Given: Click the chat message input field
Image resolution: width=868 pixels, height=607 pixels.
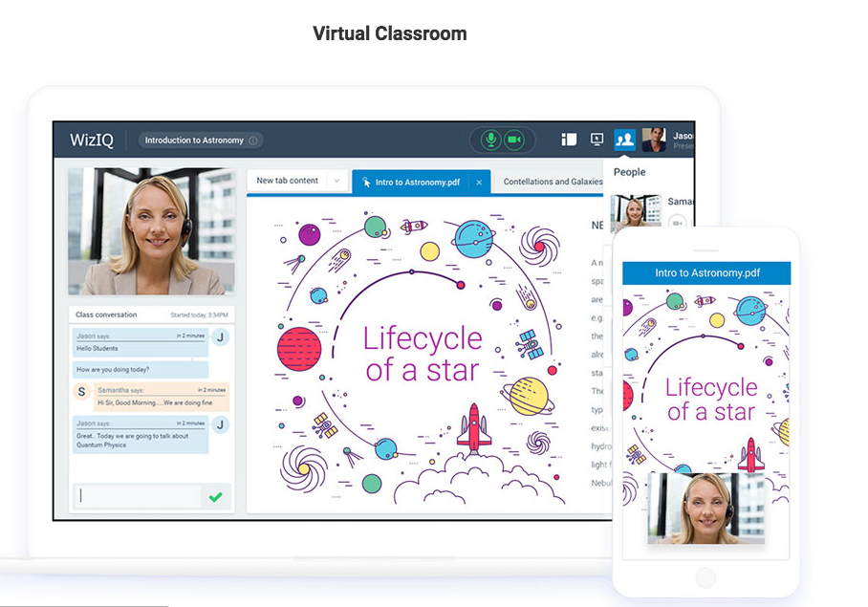Looking at the screenshot, I should (x=139, y=496).
